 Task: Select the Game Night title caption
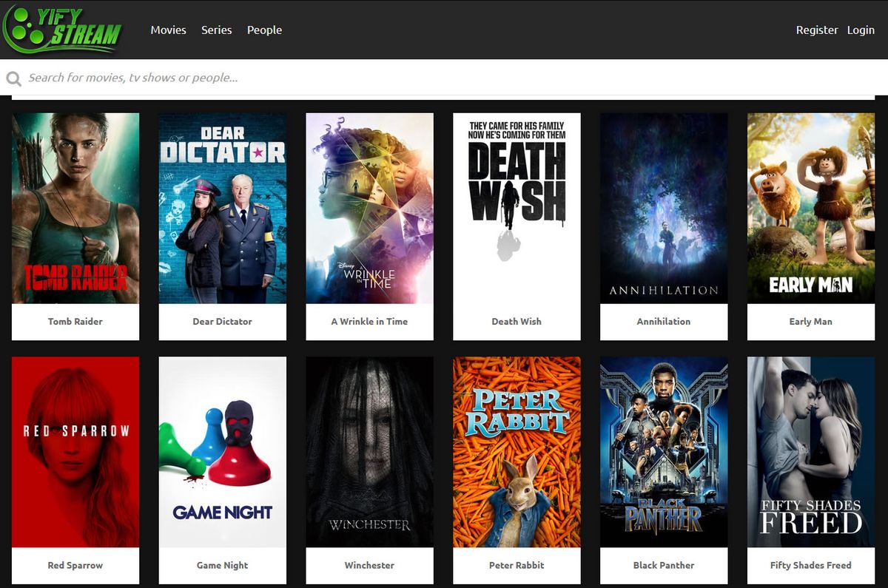(x=223, y=566)
